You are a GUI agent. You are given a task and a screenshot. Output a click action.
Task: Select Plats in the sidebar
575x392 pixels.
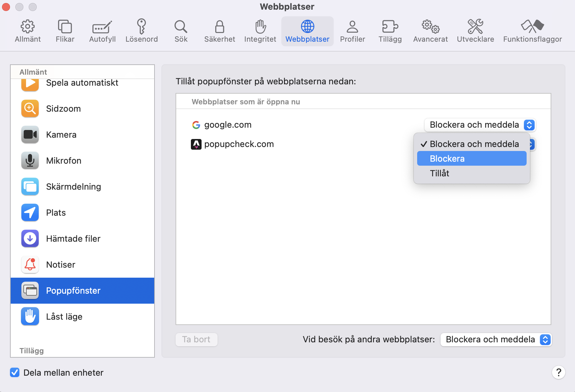82,213
